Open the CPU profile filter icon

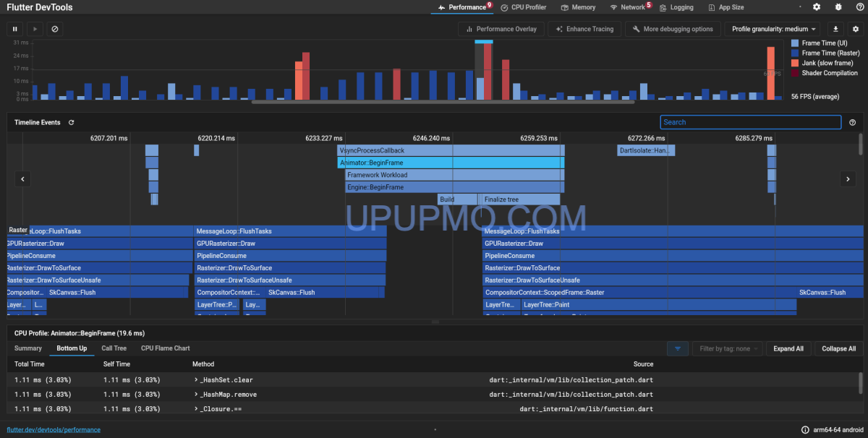[x=677, y=348]
